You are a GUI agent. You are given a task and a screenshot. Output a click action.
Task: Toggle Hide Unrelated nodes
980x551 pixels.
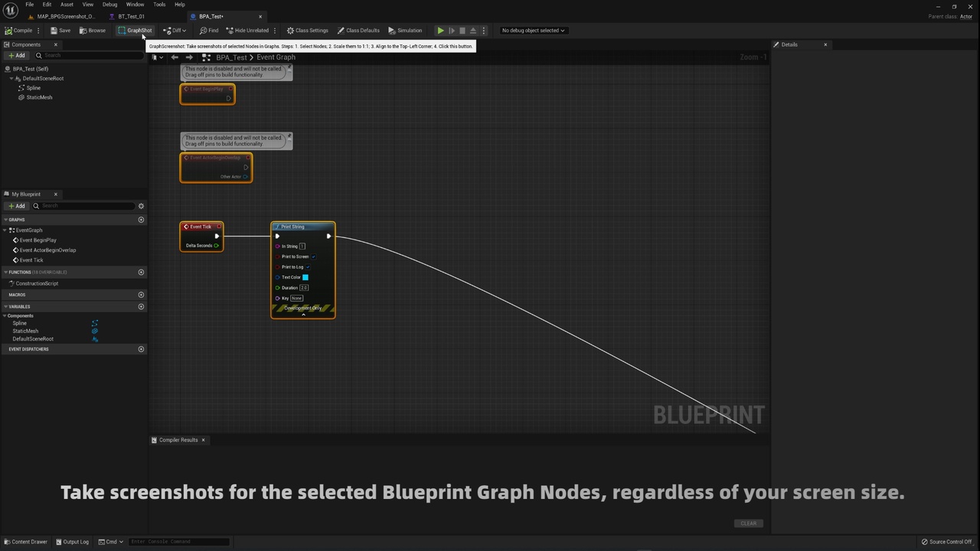coord(247,31)
